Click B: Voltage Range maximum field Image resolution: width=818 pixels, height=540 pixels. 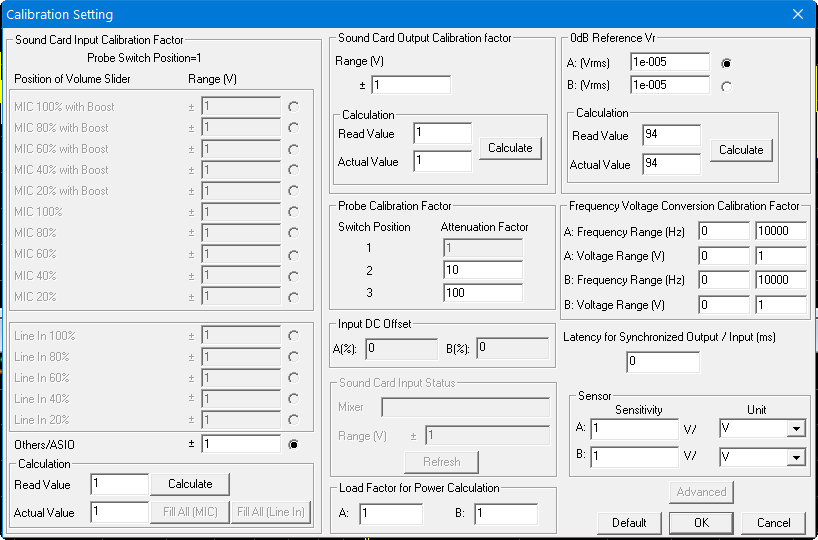pyautogui.click(x=781, y=305)
